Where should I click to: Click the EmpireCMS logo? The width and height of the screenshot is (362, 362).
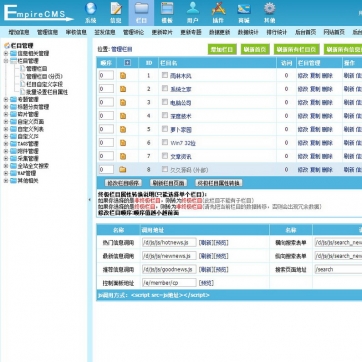click(x=38, y=13)
